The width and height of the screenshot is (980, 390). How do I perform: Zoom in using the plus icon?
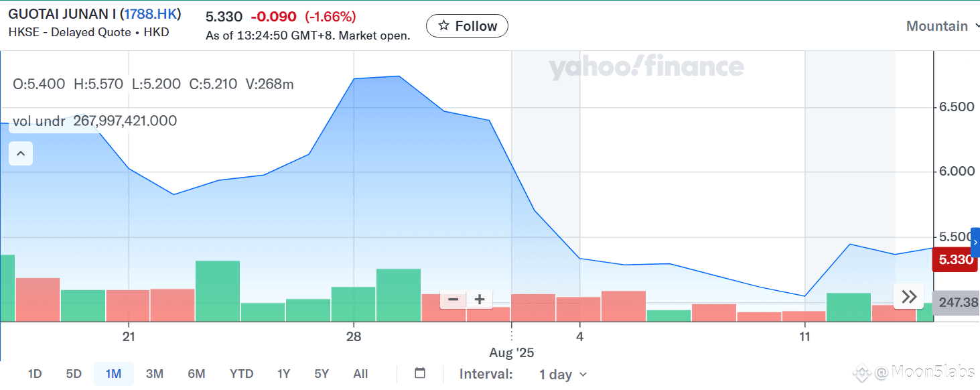pos(480,300)
